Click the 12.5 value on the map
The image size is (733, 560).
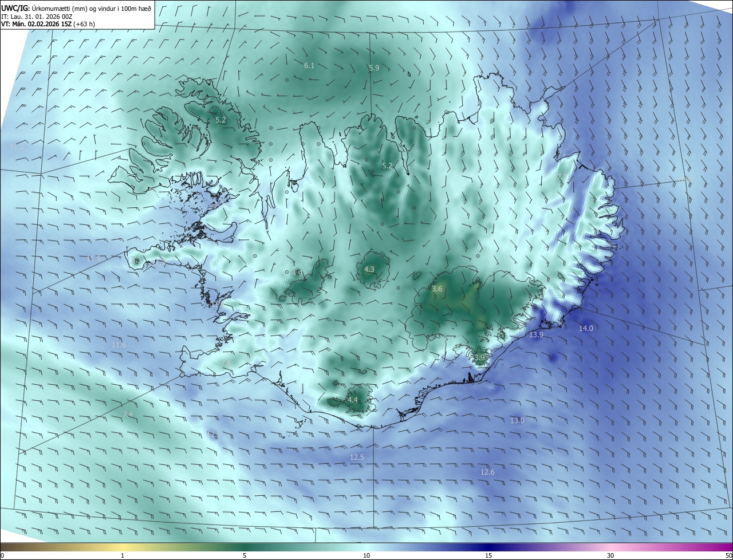(x=357, y=457)
